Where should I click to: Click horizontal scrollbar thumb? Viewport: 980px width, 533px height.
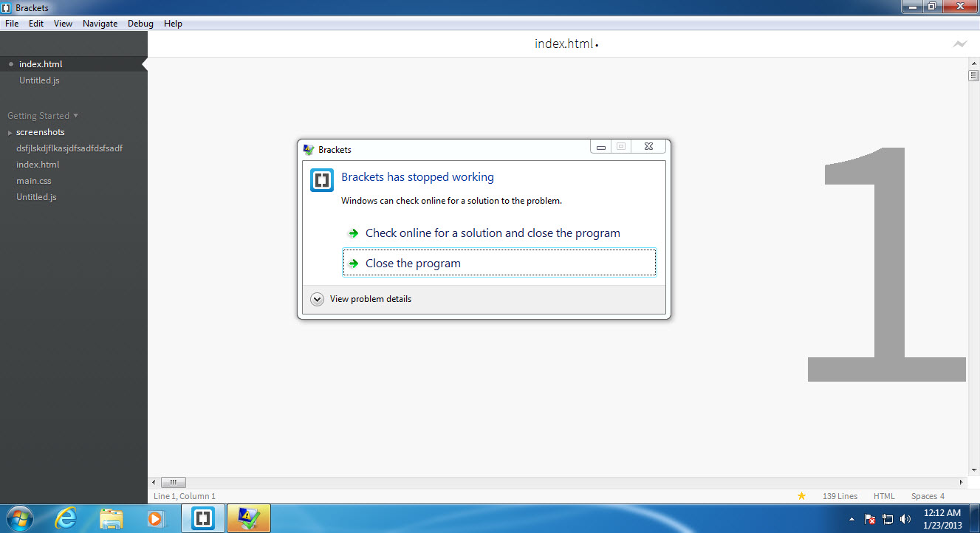173,482
